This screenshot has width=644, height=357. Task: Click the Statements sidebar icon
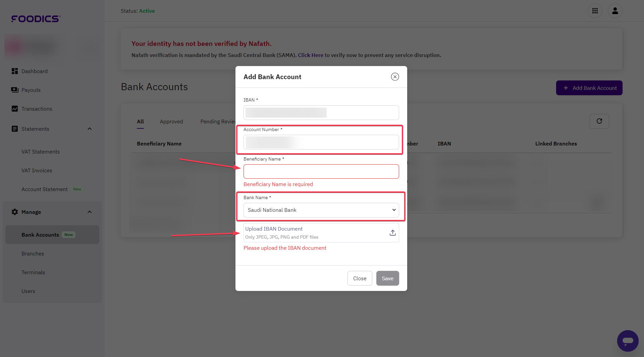pyautogui.click(x=15, y=129)
